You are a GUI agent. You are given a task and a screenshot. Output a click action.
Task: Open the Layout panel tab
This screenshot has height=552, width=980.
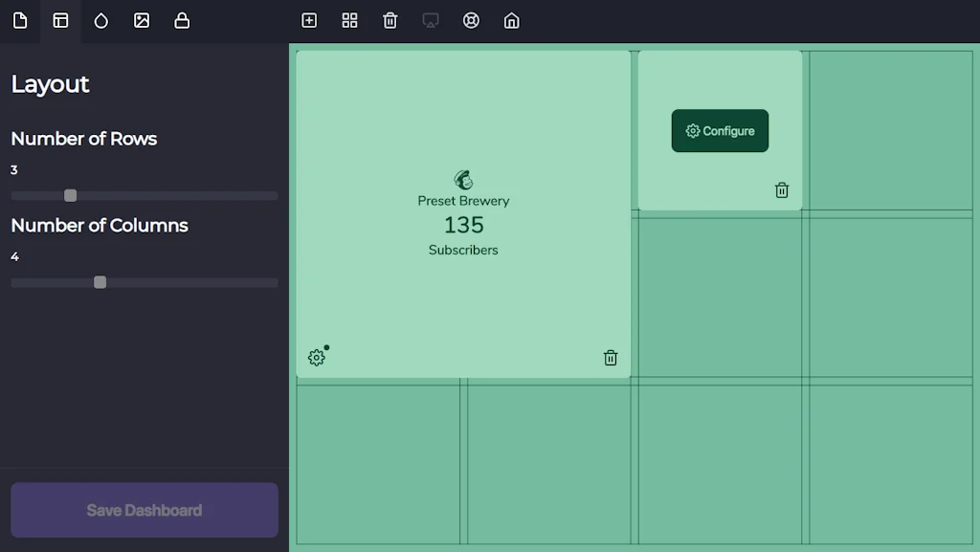(60, 21)
